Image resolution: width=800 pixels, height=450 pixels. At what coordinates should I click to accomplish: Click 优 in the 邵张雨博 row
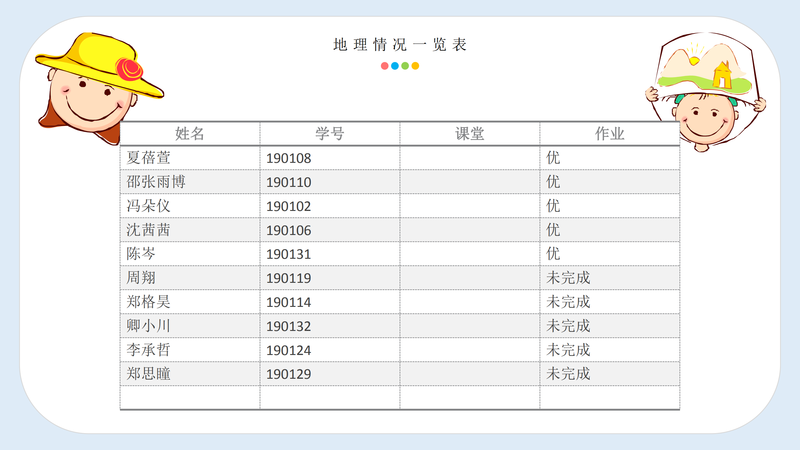(x=553, y=182)
